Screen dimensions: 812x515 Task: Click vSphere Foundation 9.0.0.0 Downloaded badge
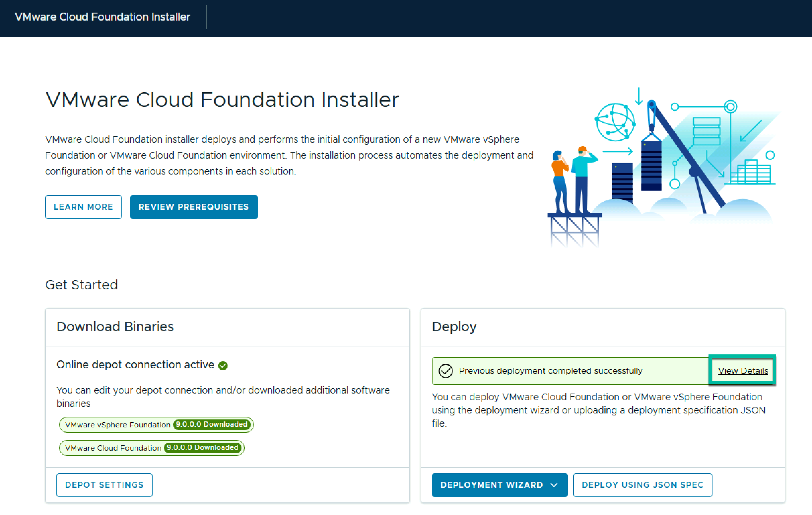coord(212,424)
